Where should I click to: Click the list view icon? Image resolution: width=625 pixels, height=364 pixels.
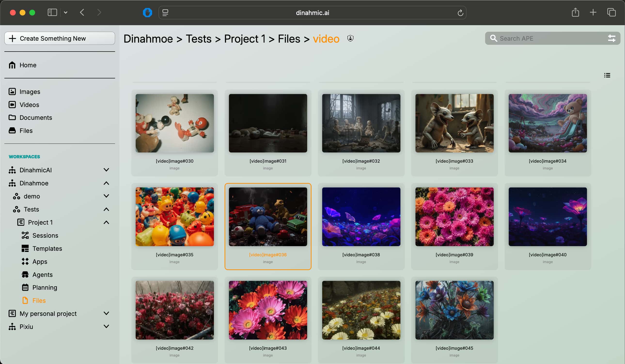[x=607, y=75]
